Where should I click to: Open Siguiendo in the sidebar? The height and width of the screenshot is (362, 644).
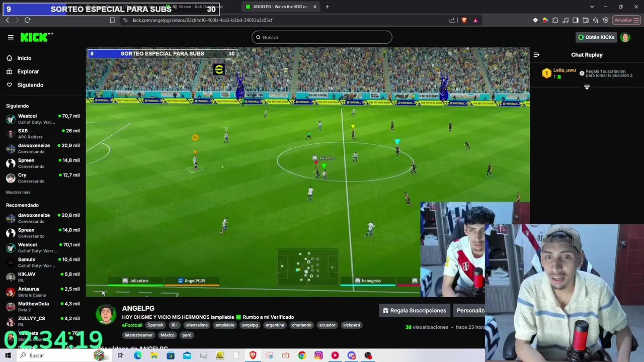click(x=30, y=85)
